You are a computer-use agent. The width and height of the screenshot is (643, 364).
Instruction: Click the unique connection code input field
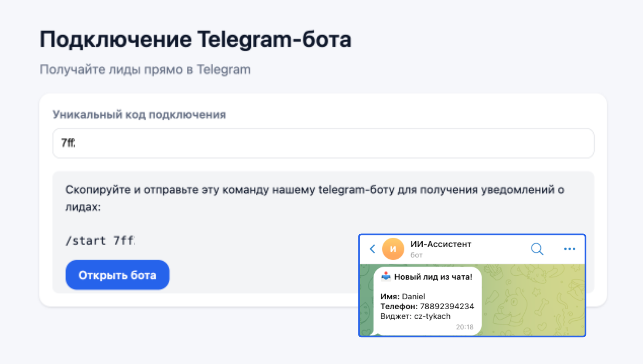tap(323, 143)
